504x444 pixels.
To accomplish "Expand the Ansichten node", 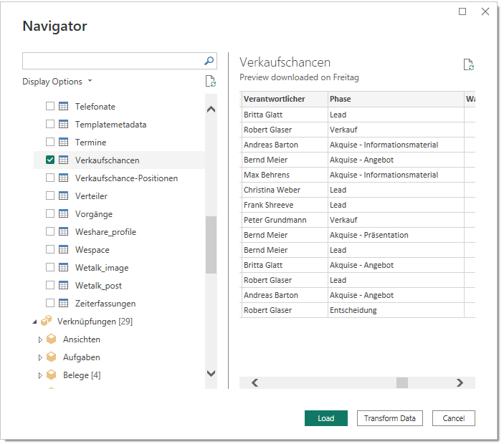I will tap(40, 339).
